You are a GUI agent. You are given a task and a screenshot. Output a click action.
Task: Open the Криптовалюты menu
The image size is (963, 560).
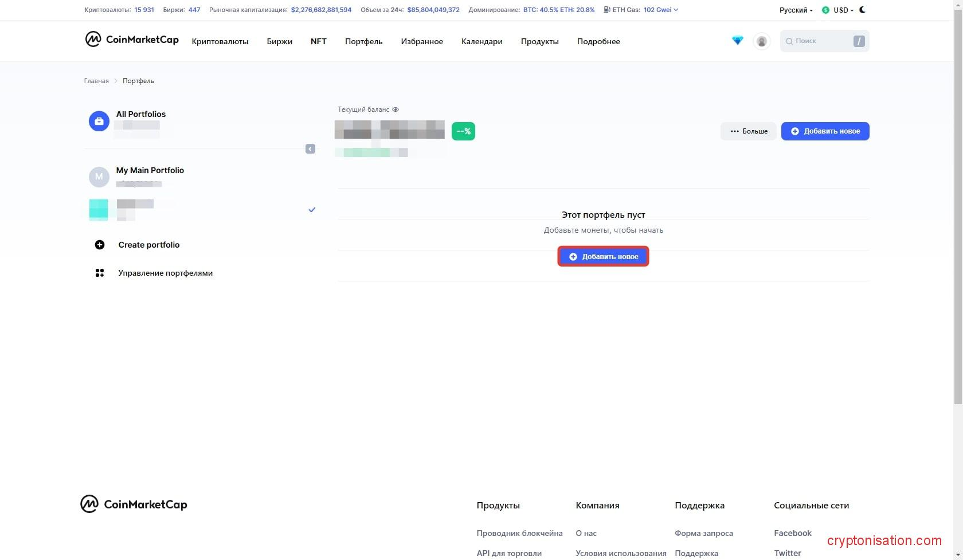pos(220,41)
